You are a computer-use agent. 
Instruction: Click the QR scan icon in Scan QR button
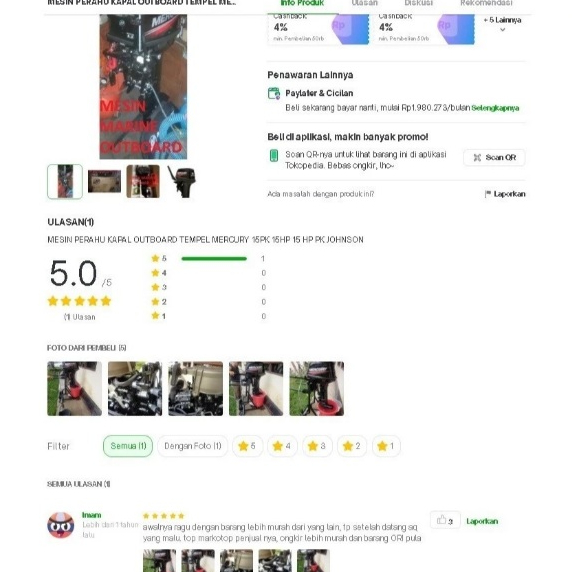(477, 158)
